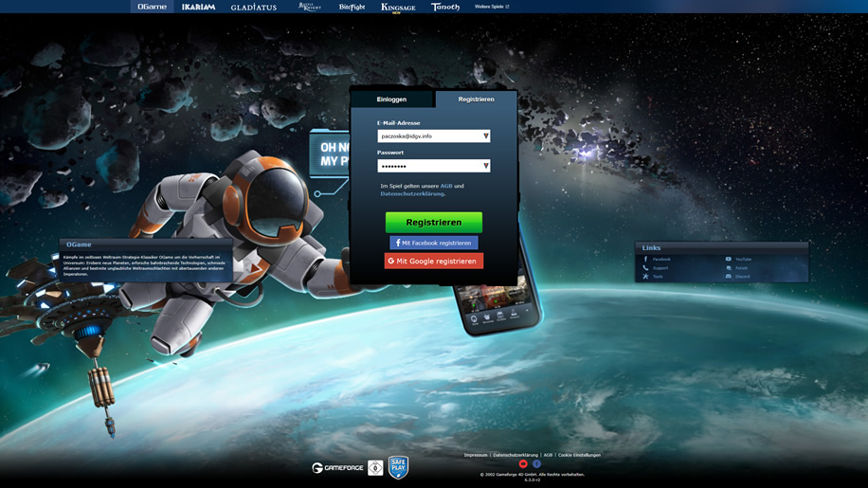
Task: Open the Tanoth game link
Action: pos(445,7)
